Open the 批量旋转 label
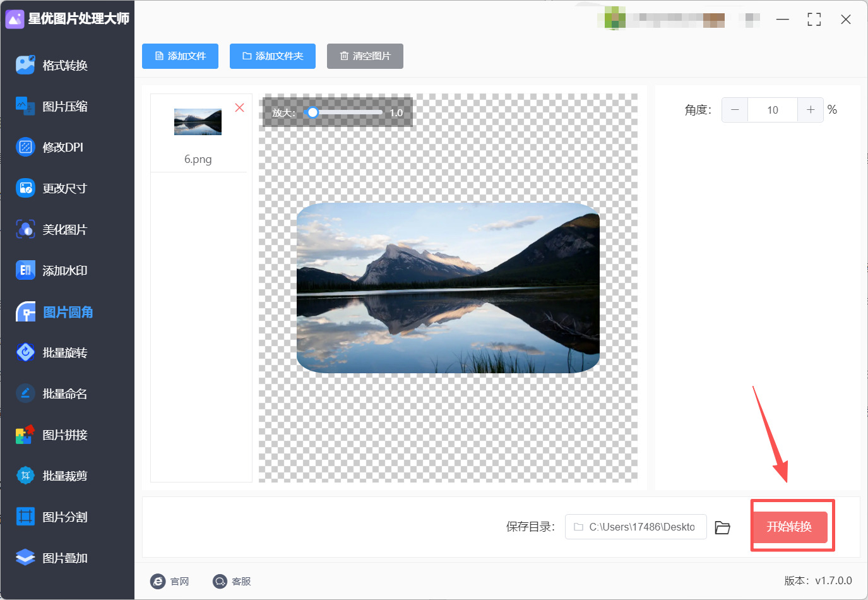Viewport: 868px width, 600px height. click(x=65, y=352)
